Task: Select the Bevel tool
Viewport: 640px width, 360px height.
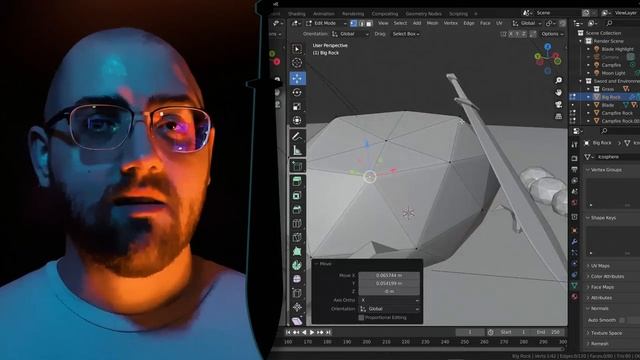Action: [297, 209]
